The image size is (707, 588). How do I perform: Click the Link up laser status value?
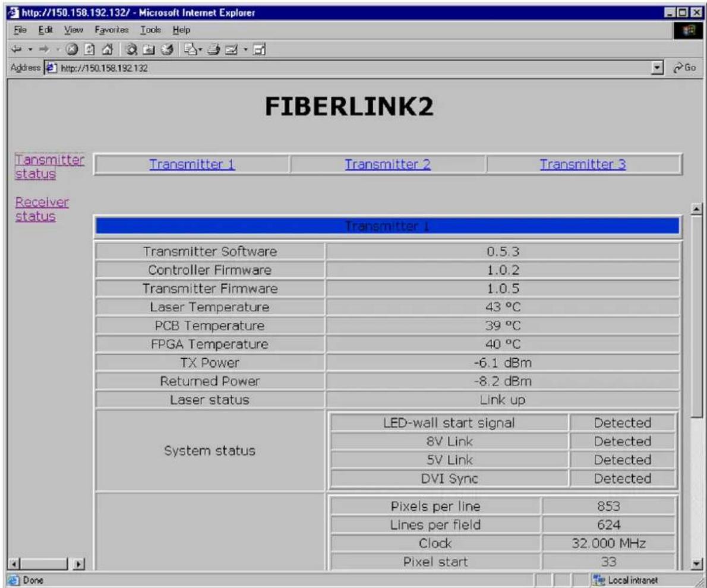pyautogui.click(x=503, y=400)
